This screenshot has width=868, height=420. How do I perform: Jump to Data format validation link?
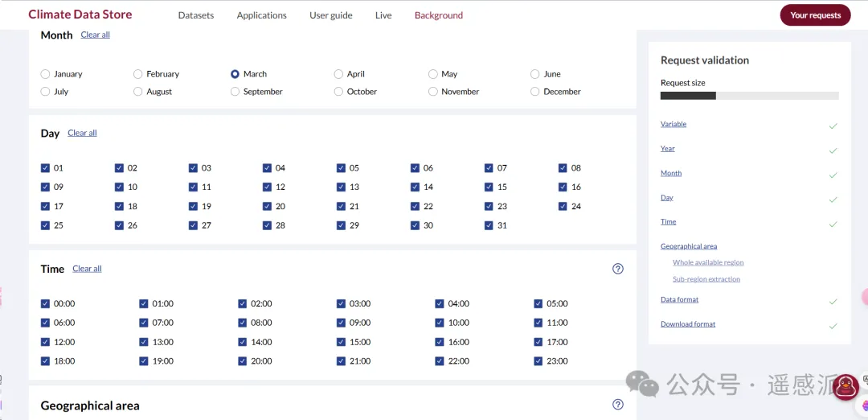(679, 300)
